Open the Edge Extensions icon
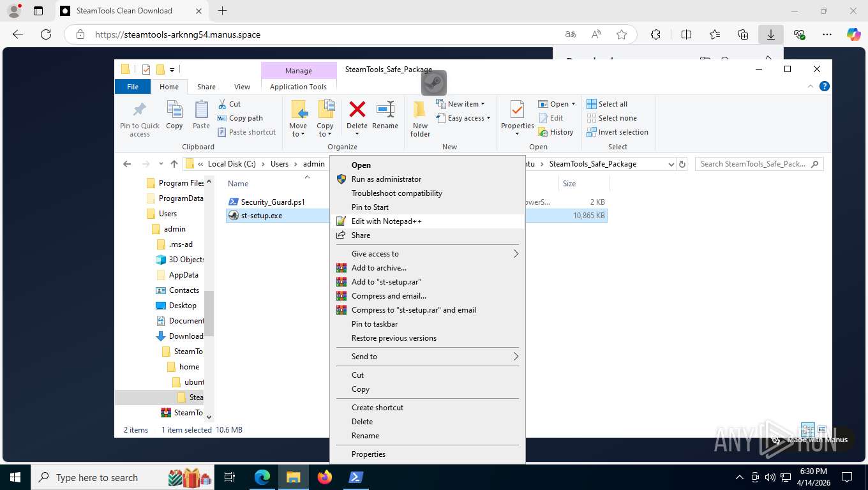 [x=655, y=34]
